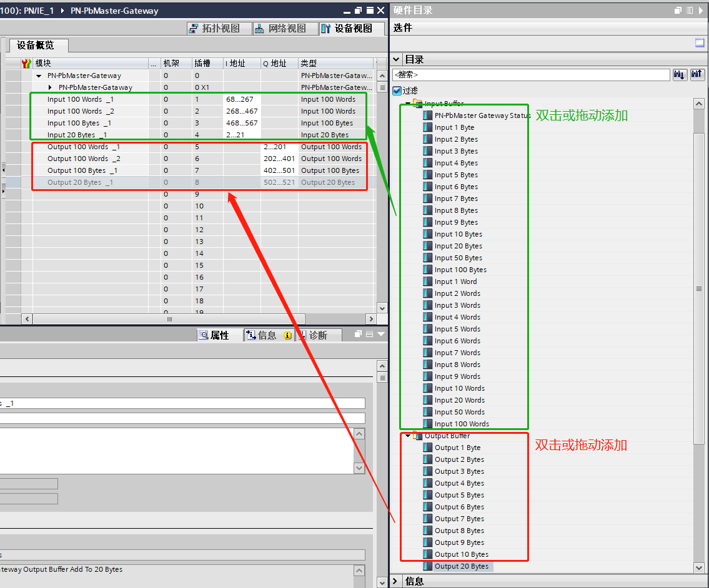Click the search downward button in catalog
The image size is (709, 588).
click(x=680, y=74)
